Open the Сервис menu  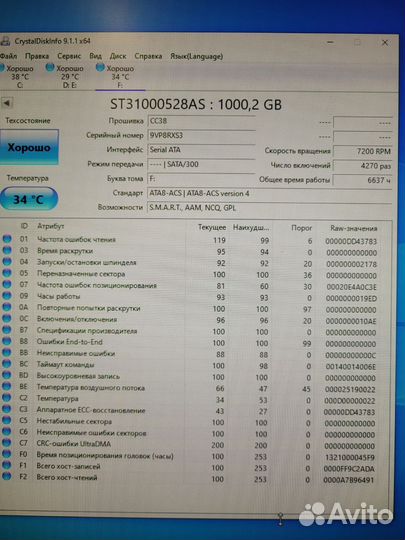[69, 56]
